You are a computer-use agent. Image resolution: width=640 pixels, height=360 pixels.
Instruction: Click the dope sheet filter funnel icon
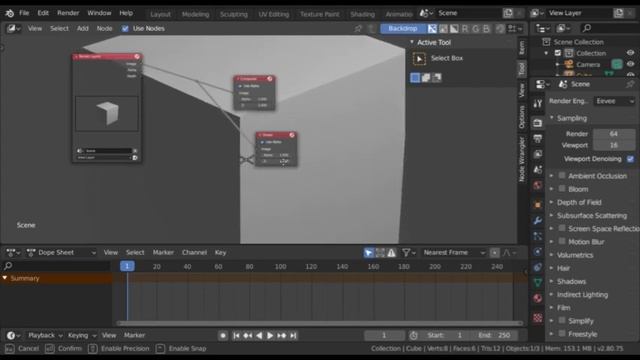coord(408,253)
